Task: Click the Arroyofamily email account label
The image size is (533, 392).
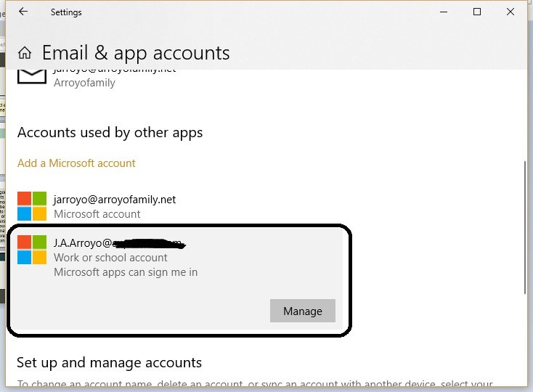Action: [x=84, y=83]
